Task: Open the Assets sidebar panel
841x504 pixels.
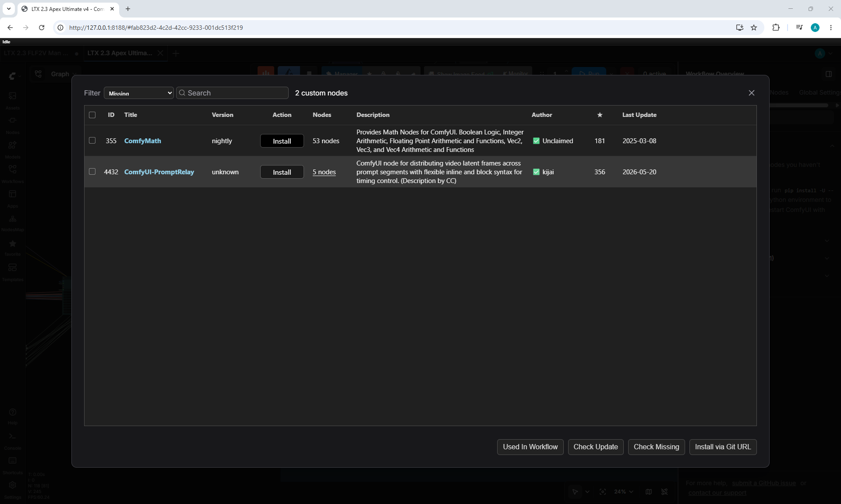Action: [x=13, y=99]
